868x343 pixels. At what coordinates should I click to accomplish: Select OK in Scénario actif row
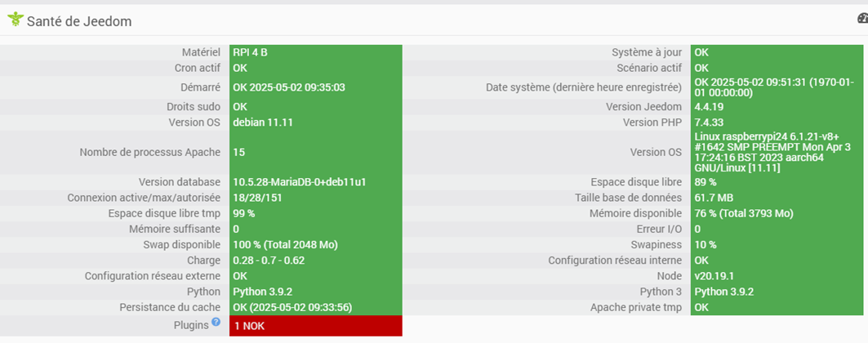click(x=701, y=68)
